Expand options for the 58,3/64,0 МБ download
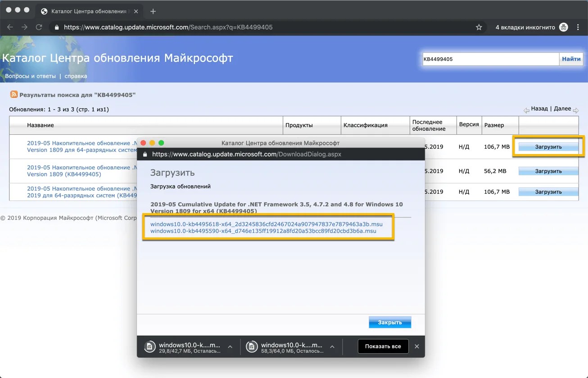588x378 pixels. coord(332,346)
